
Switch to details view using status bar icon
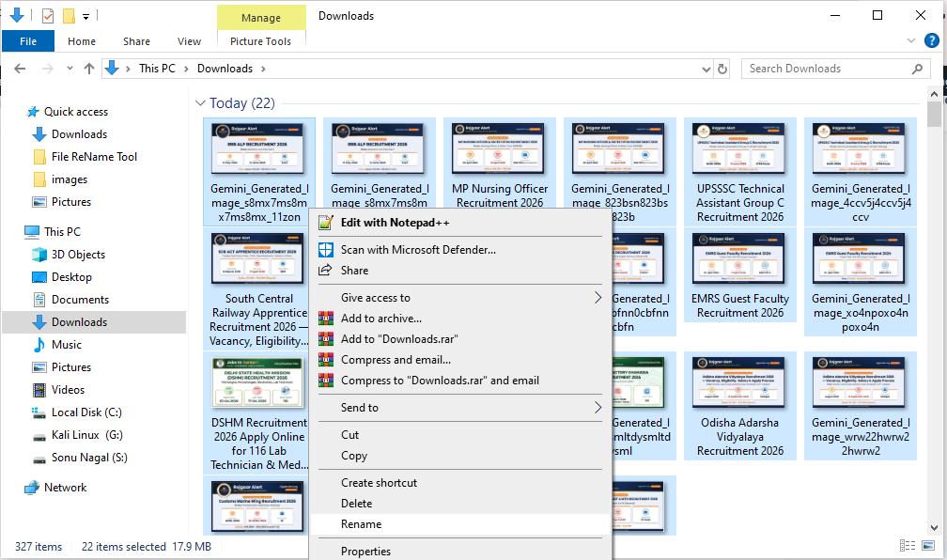coord(908,546)
